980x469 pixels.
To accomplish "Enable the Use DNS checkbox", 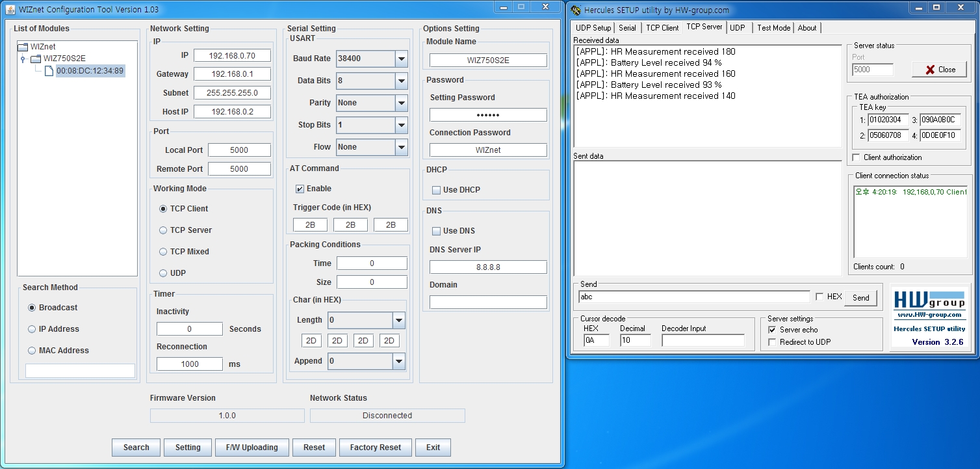I will (436, 231).
